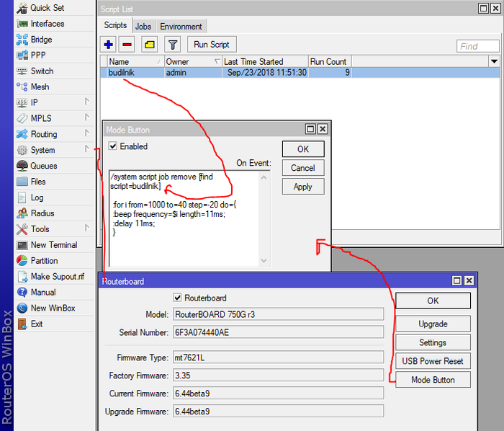This screenshot has width=504, height=431.
Task: Click the Factory Firmware field 3.35
Action: pos(279,376)
